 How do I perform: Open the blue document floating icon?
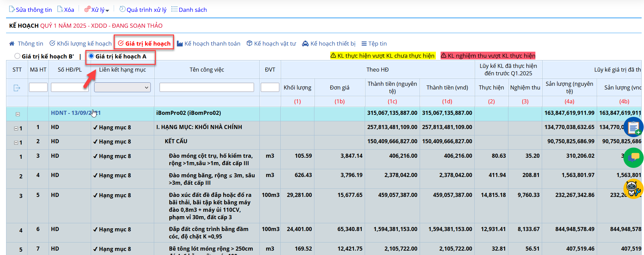(x=633, y=127)
